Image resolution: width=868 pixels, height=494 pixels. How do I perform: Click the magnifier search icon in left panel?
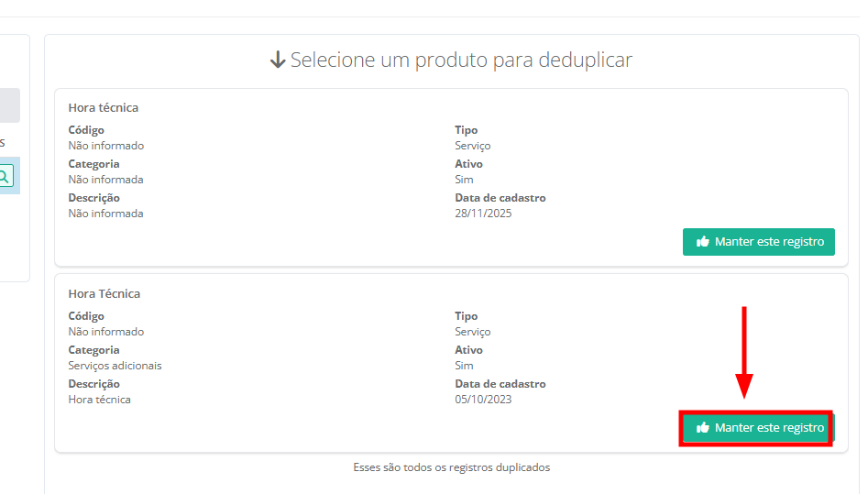[x=5, y=176]
